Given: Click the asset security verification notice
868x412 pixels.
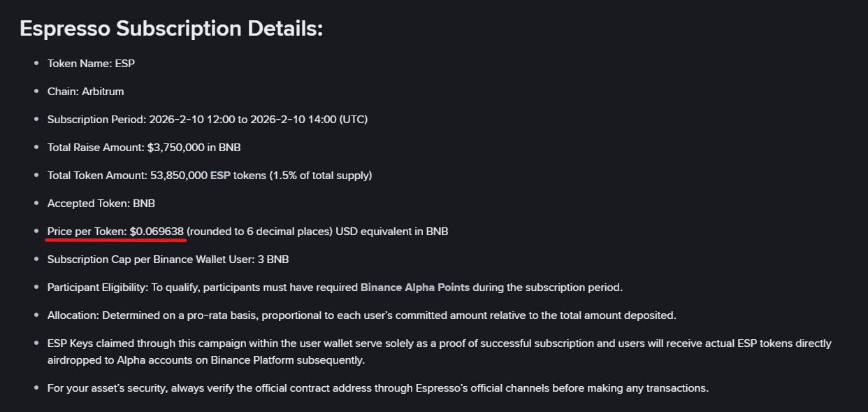Looking at the screenshot, I should click(377, 388).
